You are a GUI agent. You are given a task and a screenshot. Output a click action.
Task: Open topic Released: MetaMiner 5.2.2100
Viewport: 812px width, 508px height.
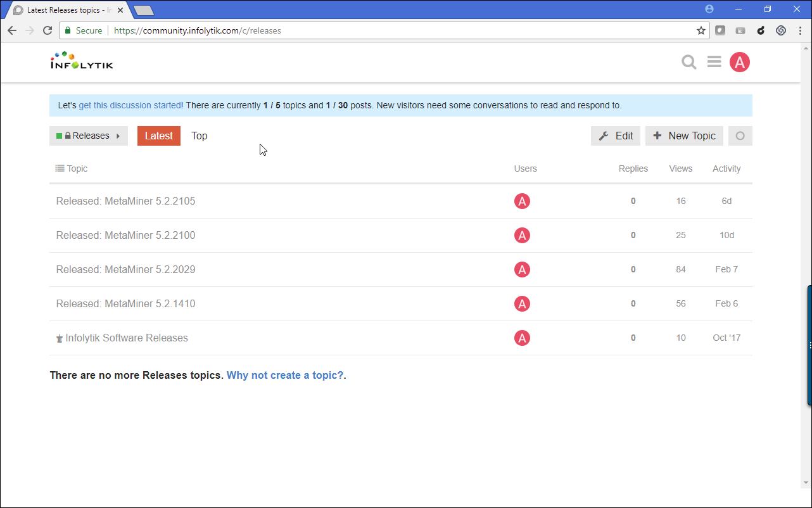click(x=125, y=236)
